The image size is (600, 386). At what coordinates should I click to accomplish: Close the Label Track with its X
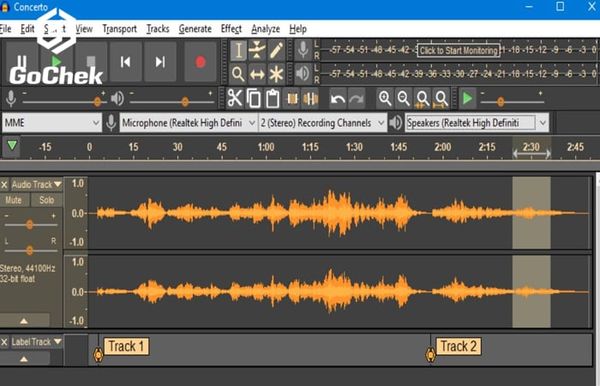pos(4,342)
